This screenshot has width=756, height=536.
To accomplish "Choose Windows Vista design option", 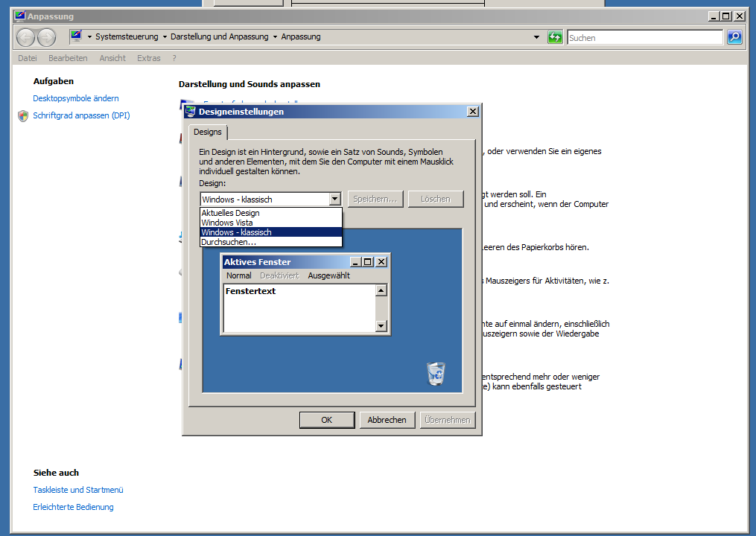I will 271,223.
